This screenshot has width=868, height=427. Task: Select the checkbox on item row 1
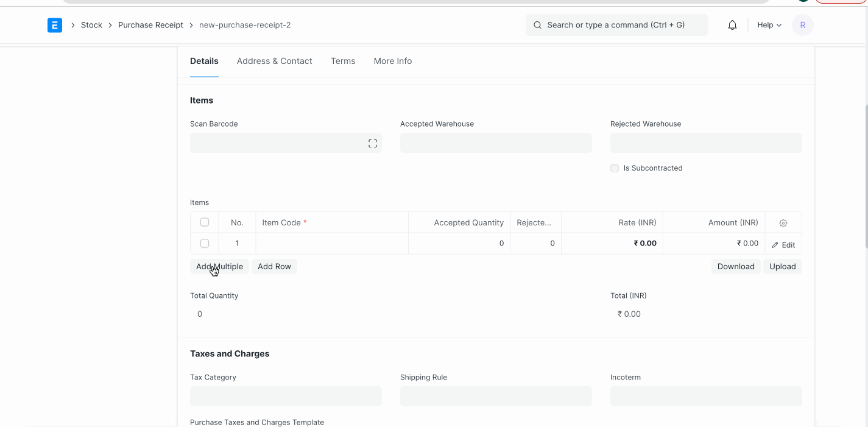(204, 242)
